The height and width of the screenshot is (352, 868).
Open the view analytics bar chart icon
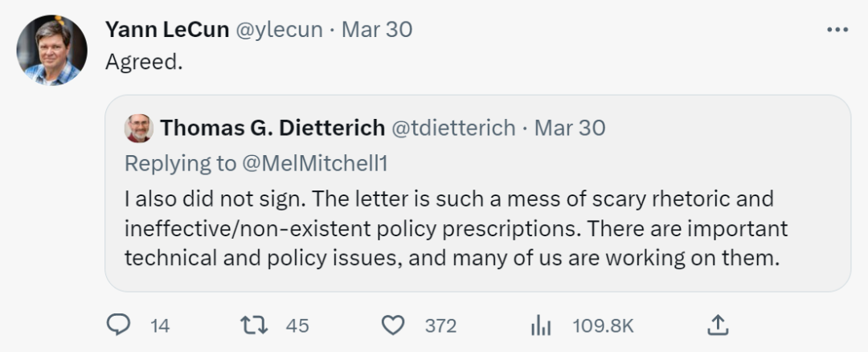pos(540,325)
